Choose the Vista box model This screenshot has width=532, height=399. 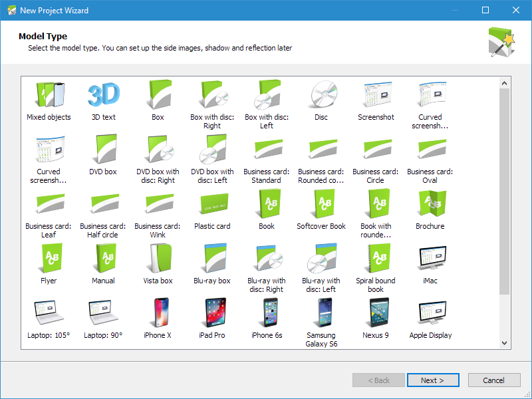click(x=158, y=264)
